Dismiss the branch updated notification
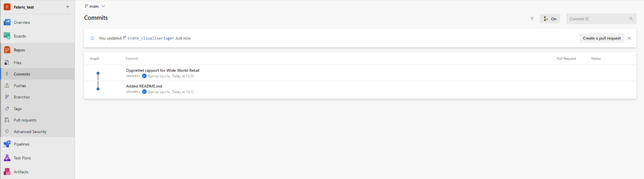 [630, 38]
